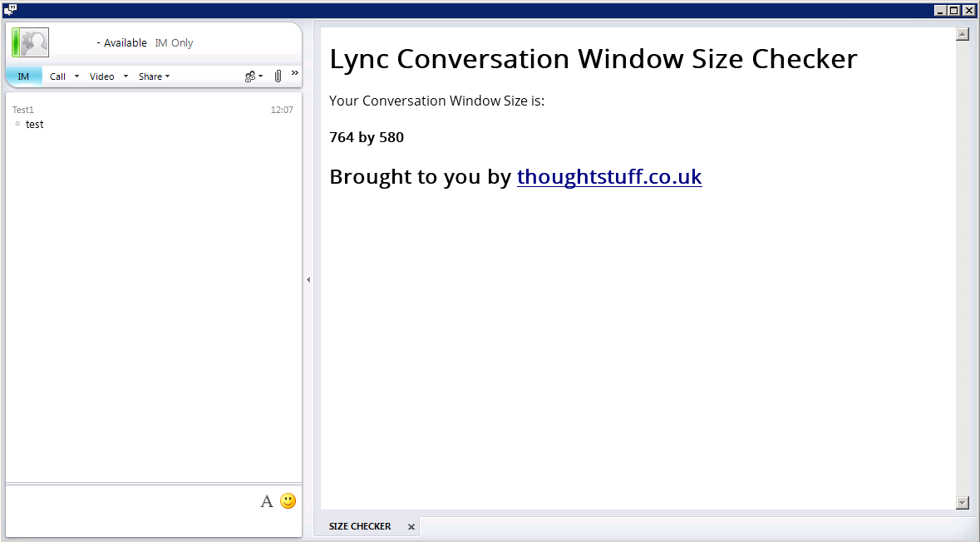Click the 'test' message text

34,125
